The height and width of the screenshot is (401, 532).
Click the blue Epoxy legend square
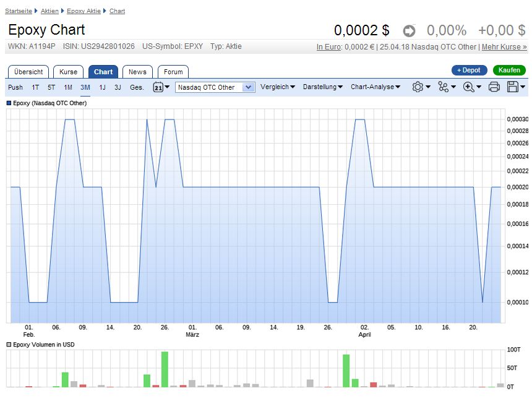pos(9,103)
